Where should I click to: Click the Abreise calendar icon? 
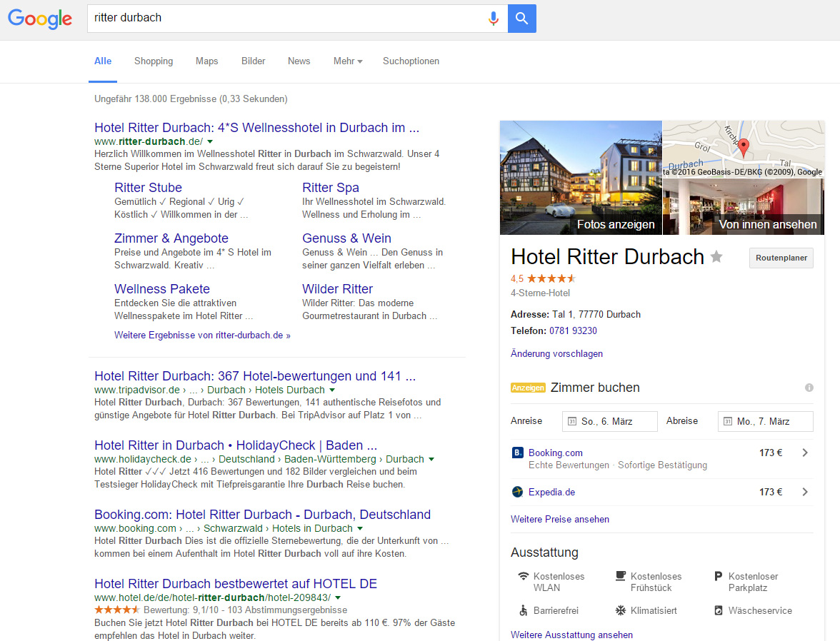727,421
